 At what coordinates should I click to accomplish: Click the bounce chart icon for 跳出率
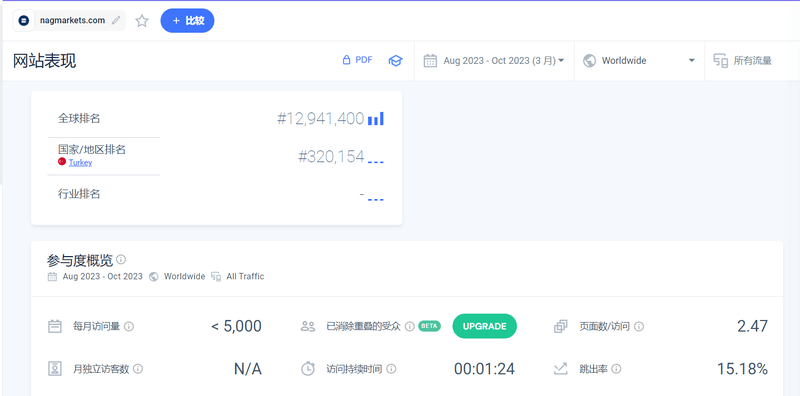[x=561, y=368]
